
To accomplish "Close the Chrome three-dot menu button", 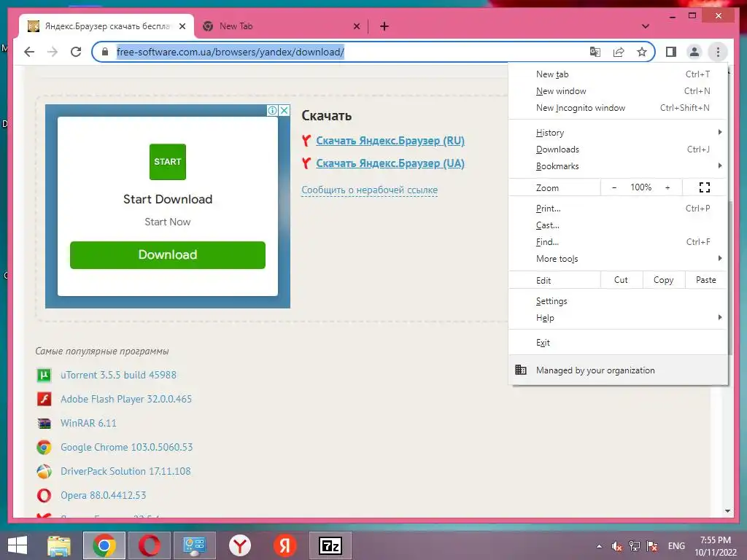I will click(x=718, y=52).
